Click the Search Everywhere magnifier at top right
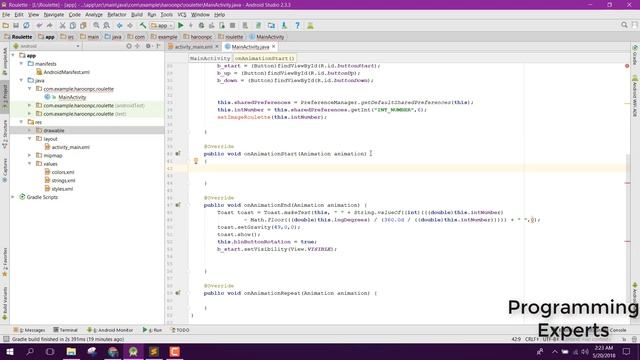Viewport: 640px width, 360px height. coord(624,25)
